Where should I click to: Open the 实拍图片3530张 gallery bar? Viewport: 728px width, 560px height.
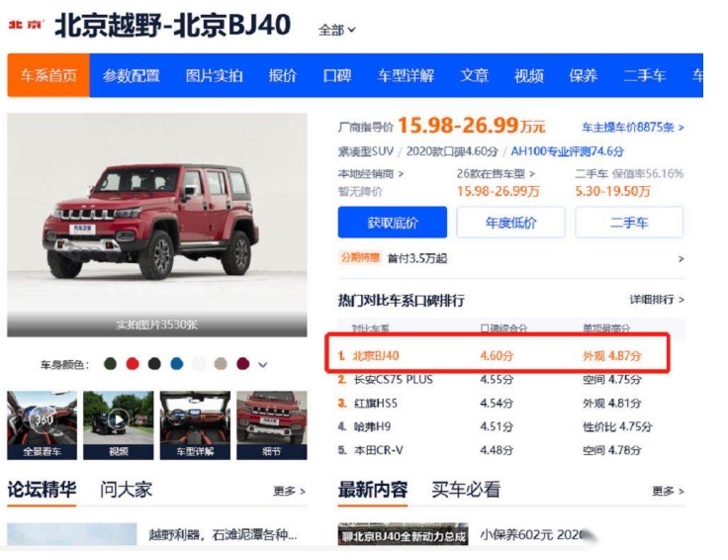[x=157, y=325]
